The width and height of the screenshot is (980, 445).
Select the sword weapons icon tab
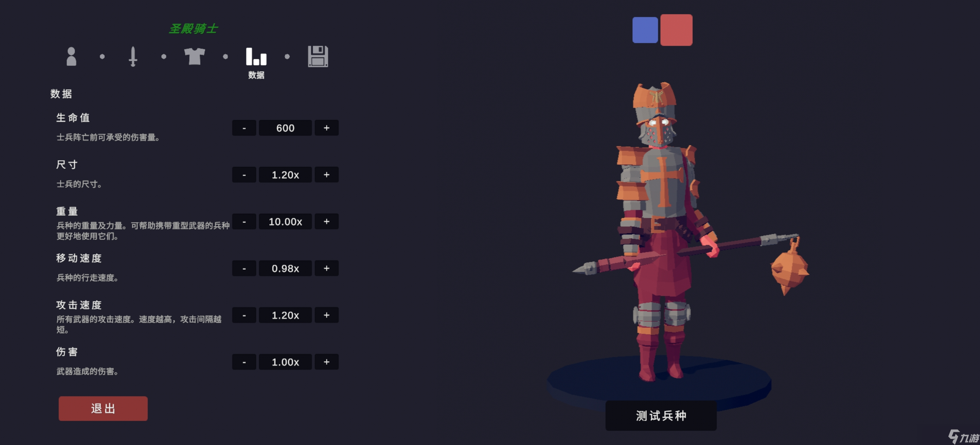coord(133,57)
